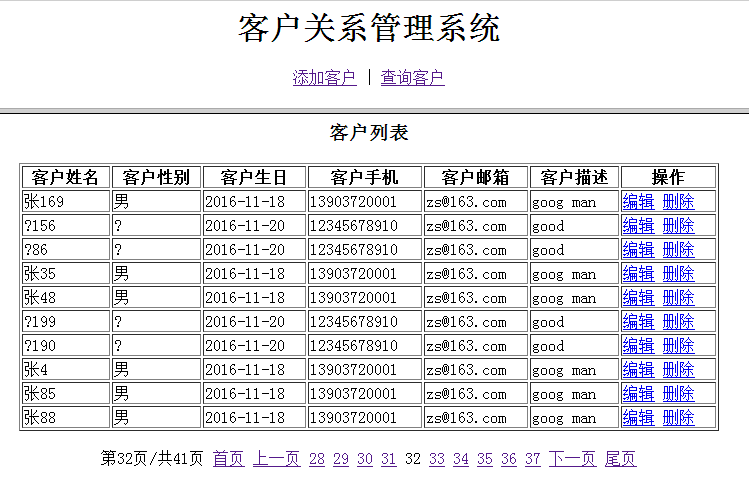This screenshot has width=749, height=501.
Task: Edit customer 张88
Action: pos(638,417)
